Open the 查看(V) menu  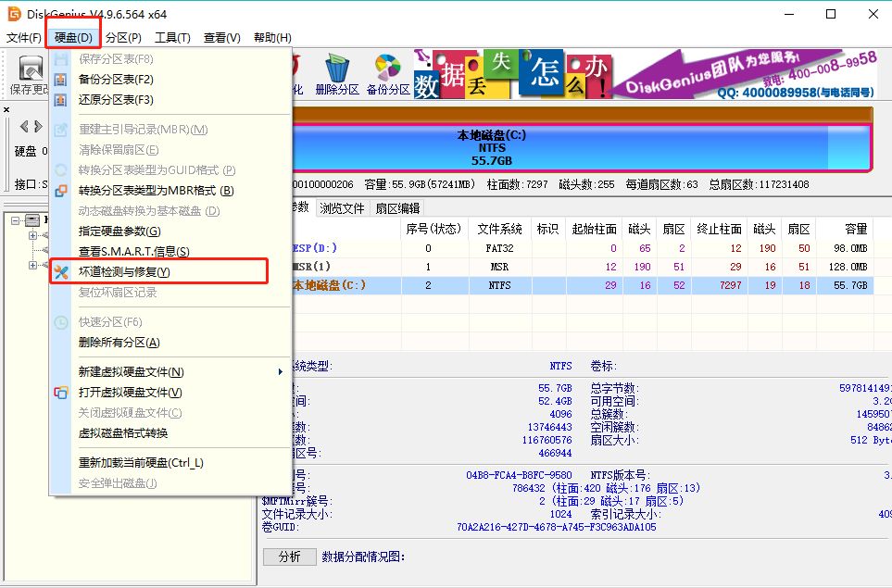coord(222,38)
